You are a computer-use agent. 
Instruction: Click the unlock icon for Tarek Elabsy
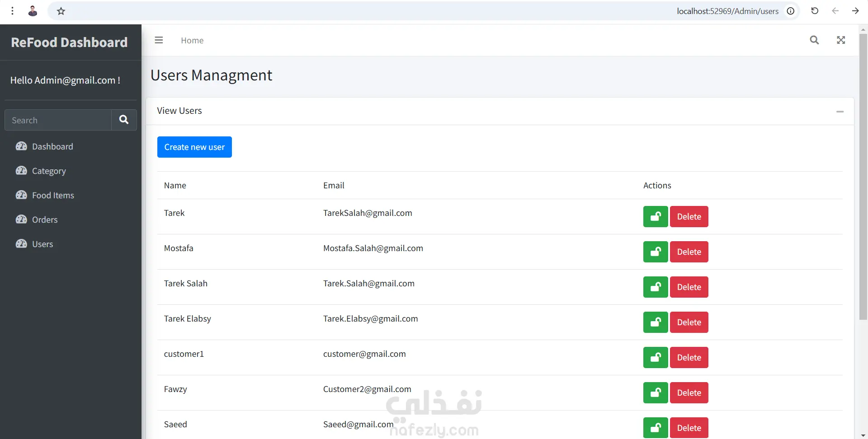point(656,322)
